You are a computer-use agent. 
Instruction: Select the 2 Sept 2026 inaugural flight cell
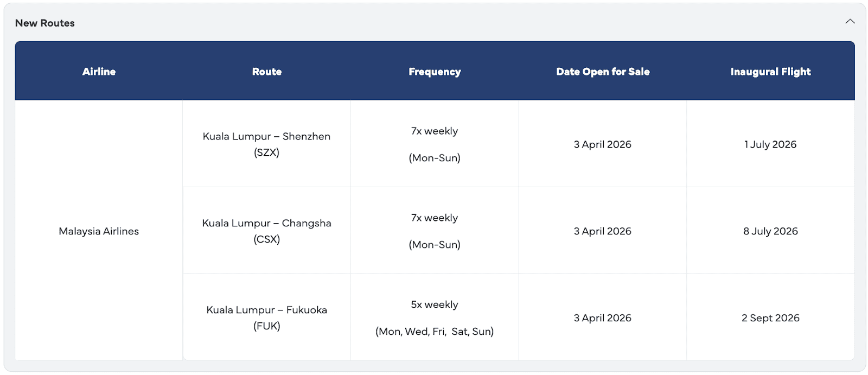tap(770, 318)
